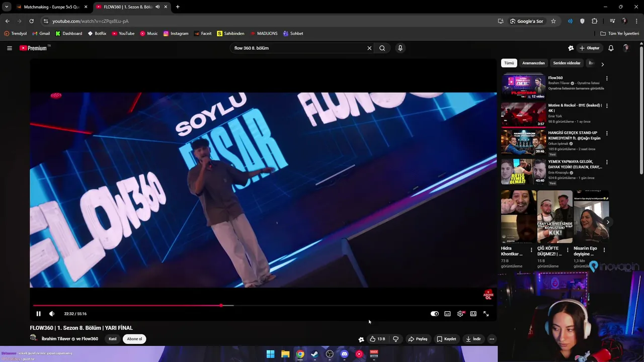Open the browser extensions puzzle icon
The height and width of the screenshot is (362, 644).
tap(595, 21)
